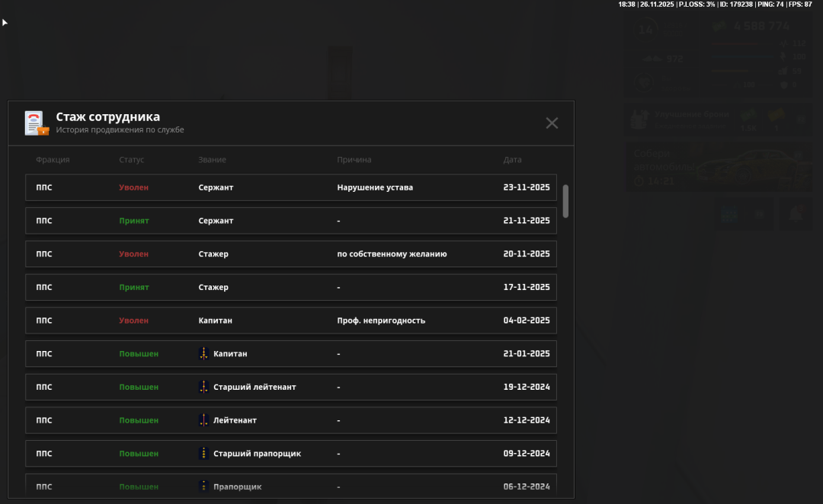The image size is (823, 504).
Task: Select the row dated 23-11-2025
Action: click(x=291, y=187)
